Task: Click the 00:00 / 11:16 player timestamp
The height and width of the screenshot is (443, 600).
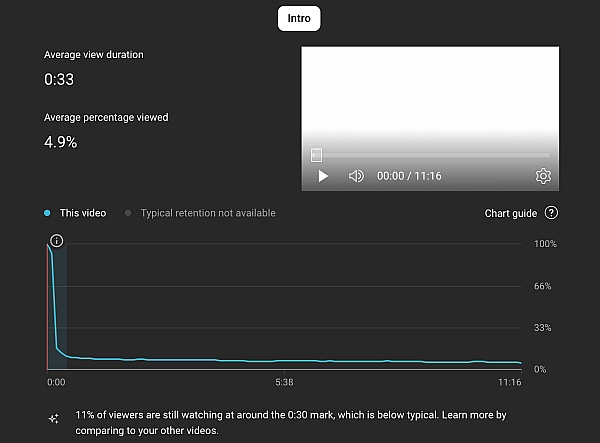Action: (409, 176)
